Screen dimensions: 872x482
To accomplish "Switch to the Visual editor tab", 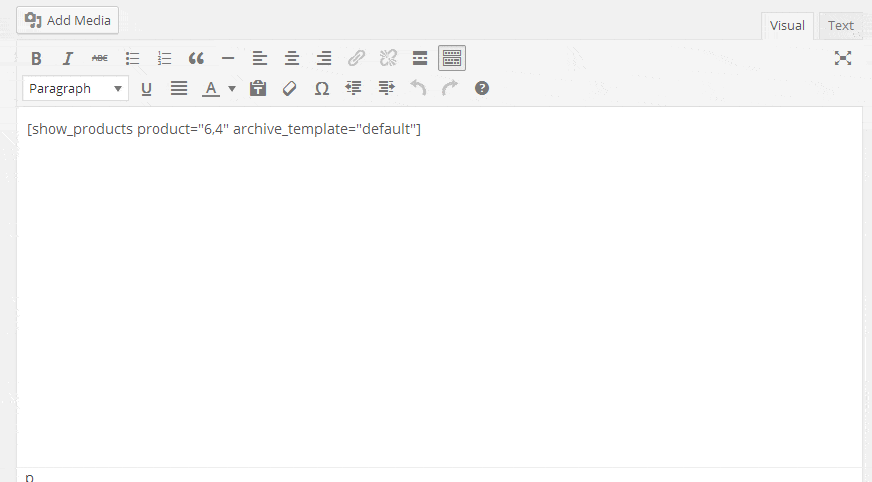I will click(x=787, y=26).
